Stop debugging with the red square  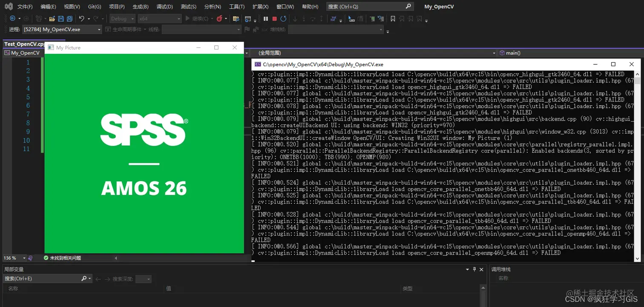pyautogui.click(x=274, y=19)
